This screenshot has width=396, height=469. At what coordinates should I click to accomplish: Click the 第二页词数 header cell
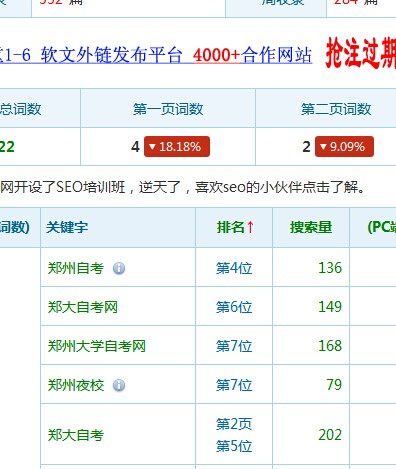[x=326, y=108]
